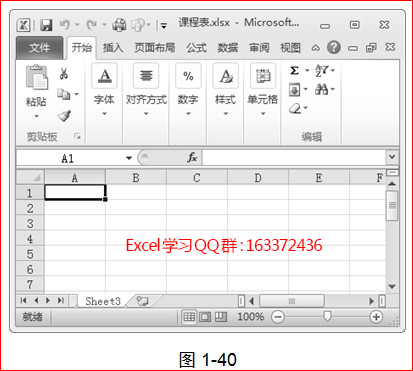Select column header B

click(x=136, y=178)
